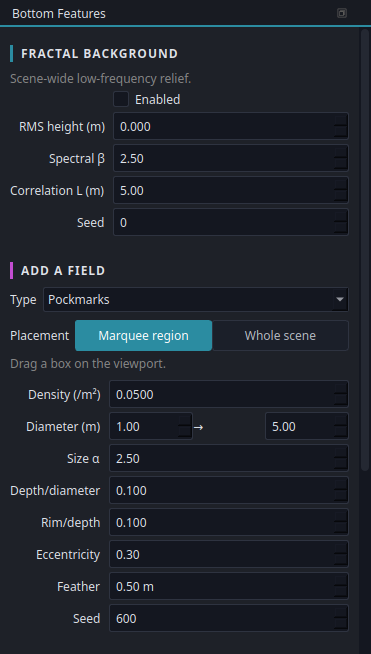Click the 'Scene-wide low-frequency relief.' description
371x654 pixels.
[x=101, y=79]
